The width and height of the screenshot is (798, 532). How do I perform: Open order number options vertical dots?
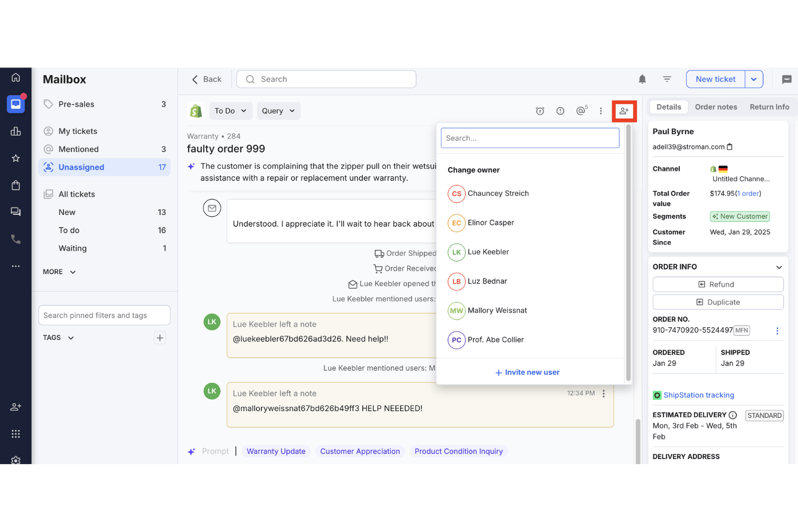777,331
